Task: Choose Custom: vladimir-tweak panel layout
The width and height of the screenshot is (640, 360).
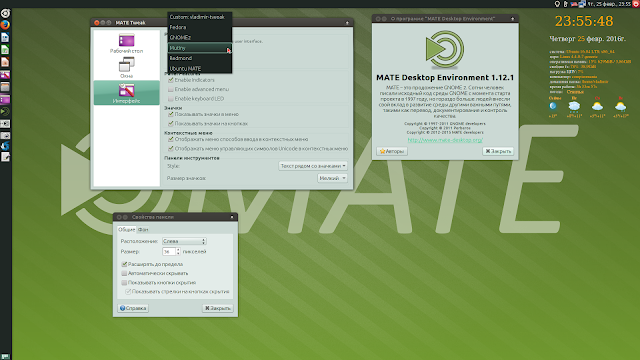Action: (200, 17)
